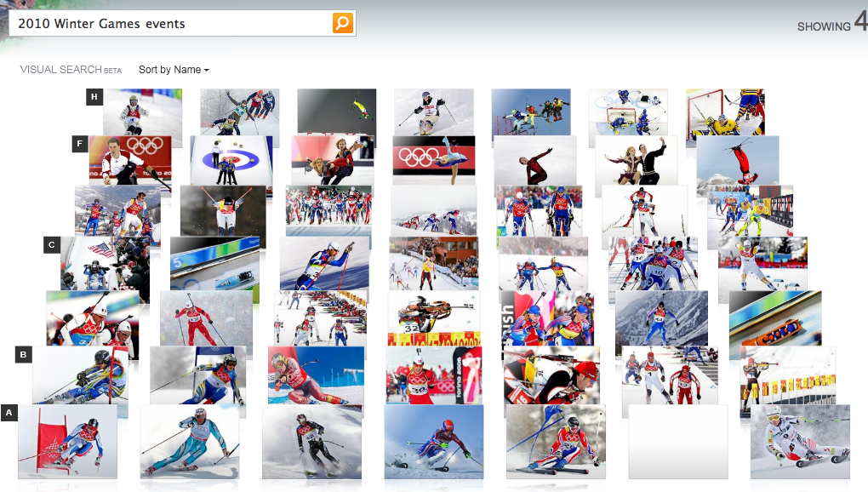Select the letter C row marker
This screenshot has height=492, width=868.
[x=51, y=244]
